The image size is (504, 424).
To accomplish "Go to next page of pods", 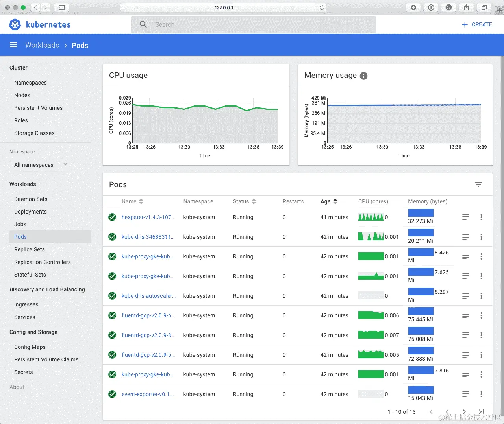I will (464, 412).
